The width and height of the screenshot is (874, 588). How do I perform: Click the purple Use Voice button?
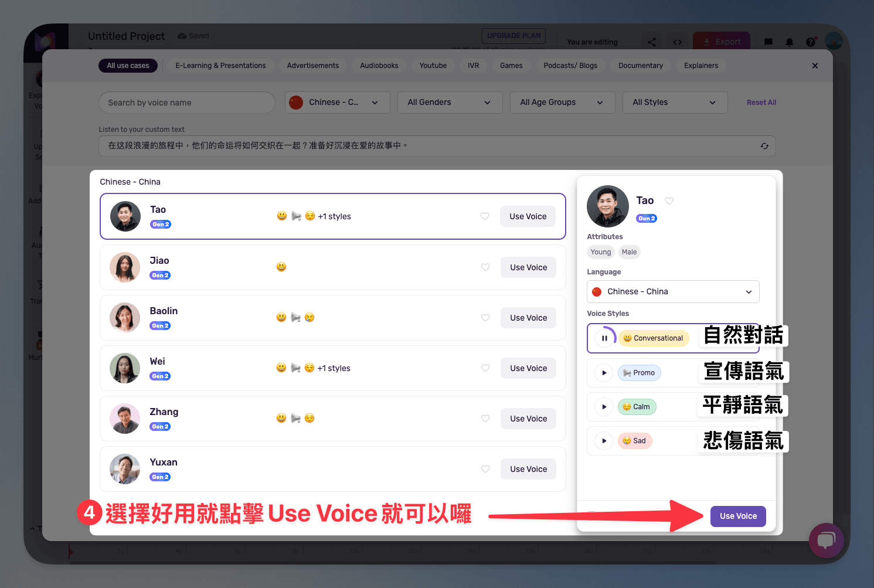[x=738, y=516]
